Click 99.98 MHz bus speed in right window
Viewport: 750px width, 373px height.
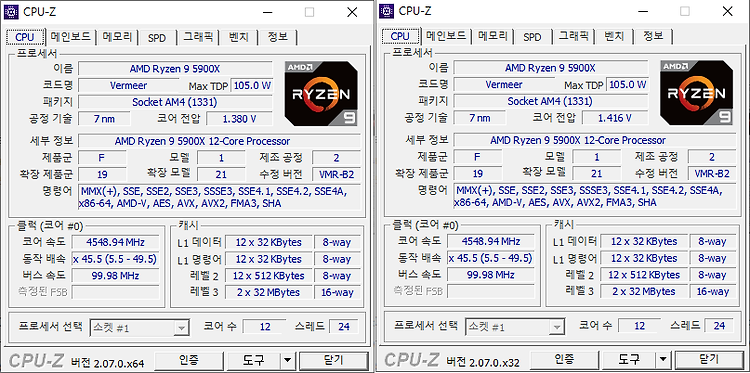[491, 275]
